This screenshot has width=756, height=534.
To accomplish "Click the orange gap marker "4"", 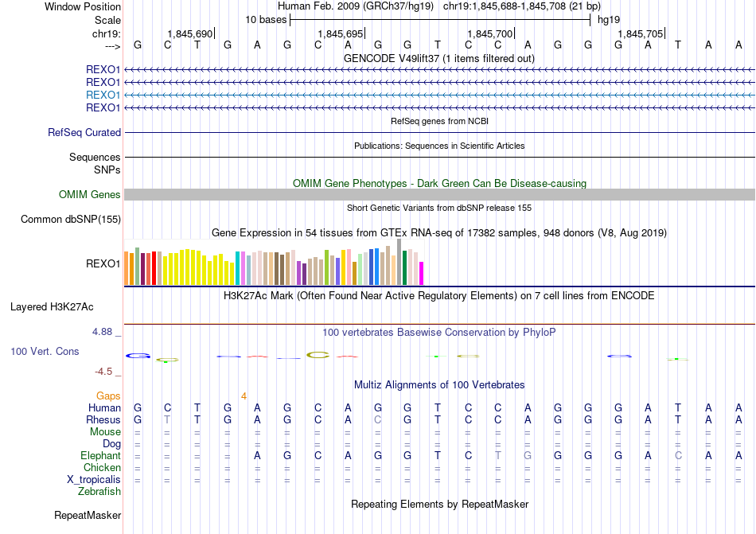I will click(x=244, y=396).
